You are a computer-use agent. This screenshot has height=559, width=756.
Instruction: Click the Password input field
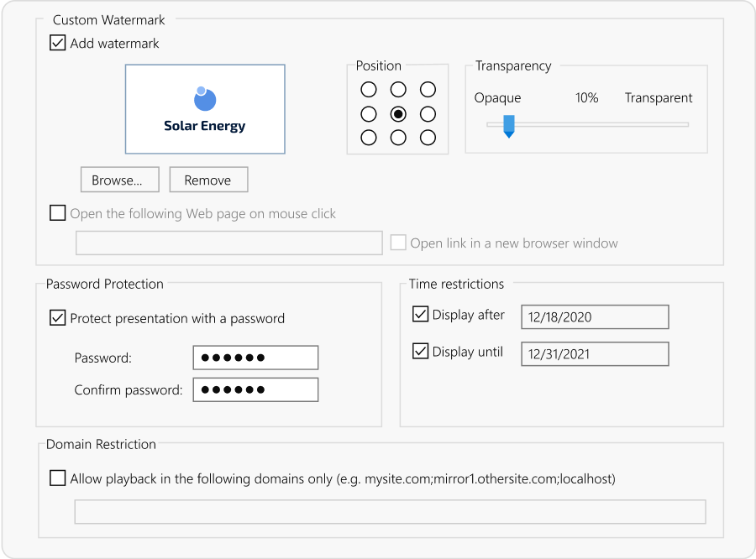coord(255,357)
